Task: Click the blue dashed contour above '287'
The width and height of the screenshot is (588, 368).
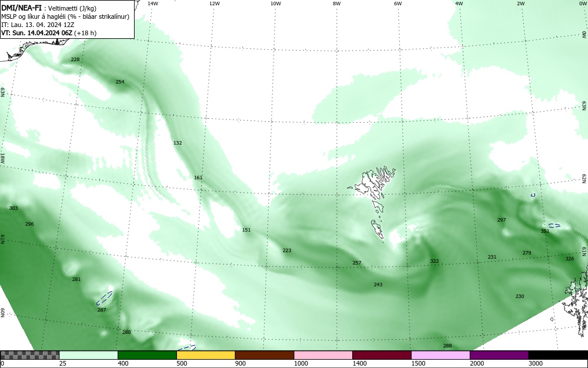Action: tap(104, 298)
